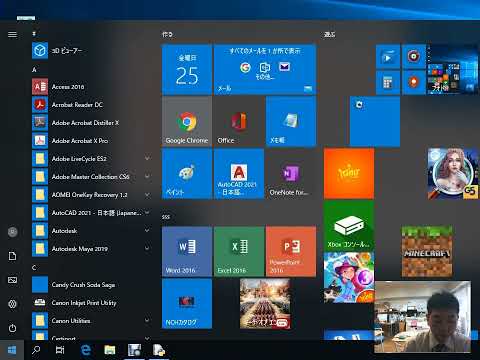The image size is (480, 360).
Task: Launch AutoCAD 2021 tile
Action: click(239, 174)
